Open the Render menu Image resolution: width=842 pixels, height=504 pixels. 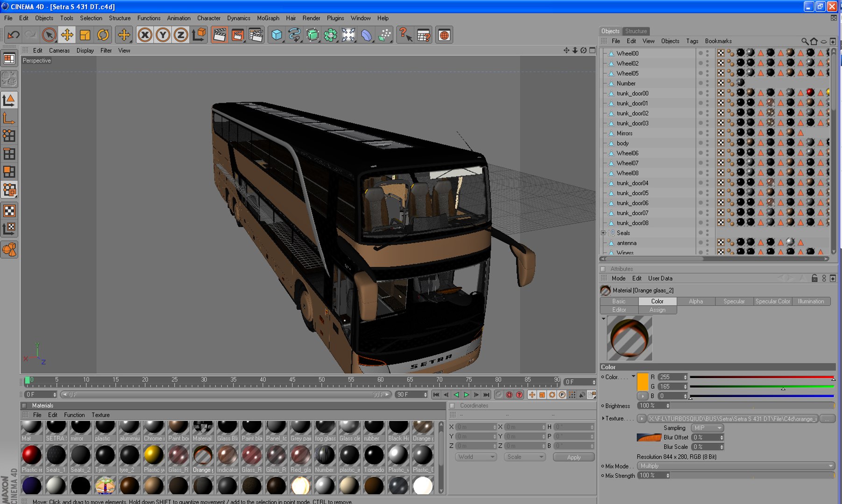click(x=311, y=18)
